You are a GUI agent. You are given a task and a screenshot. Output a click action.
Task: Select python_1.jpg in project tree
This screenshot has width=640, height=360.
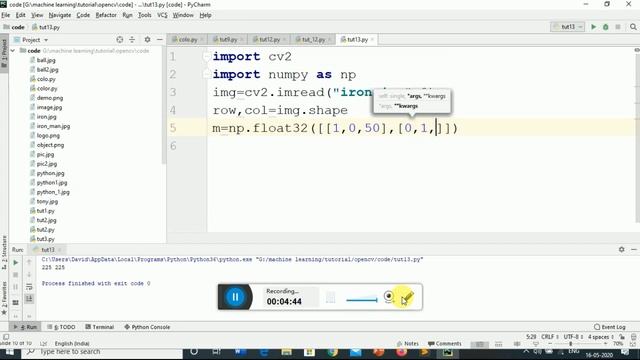coord(53,192)
